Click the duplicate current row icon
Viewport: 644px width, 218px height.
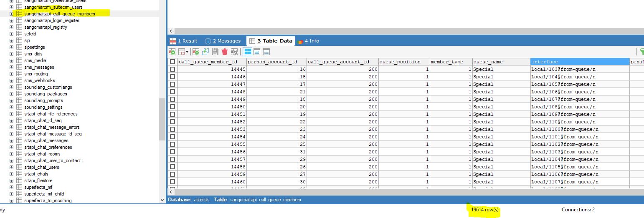[x=205, y=52]
